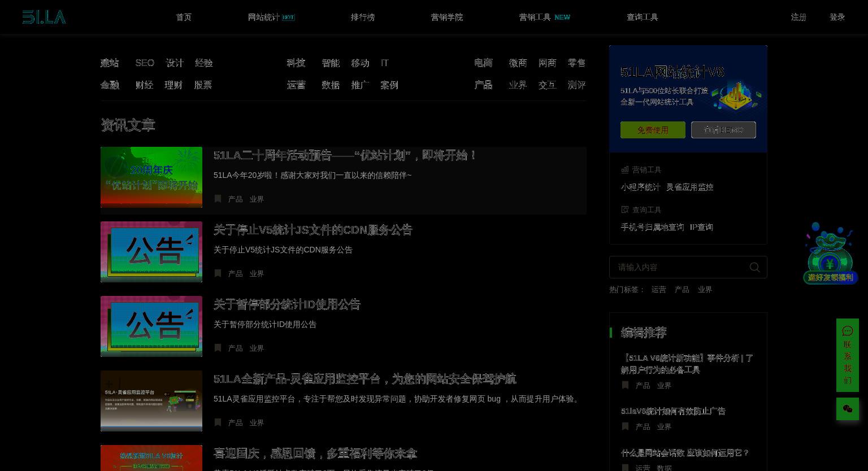
Task: Open recommended article 51laV6统计如何有效防止广告
Action: 673,411
